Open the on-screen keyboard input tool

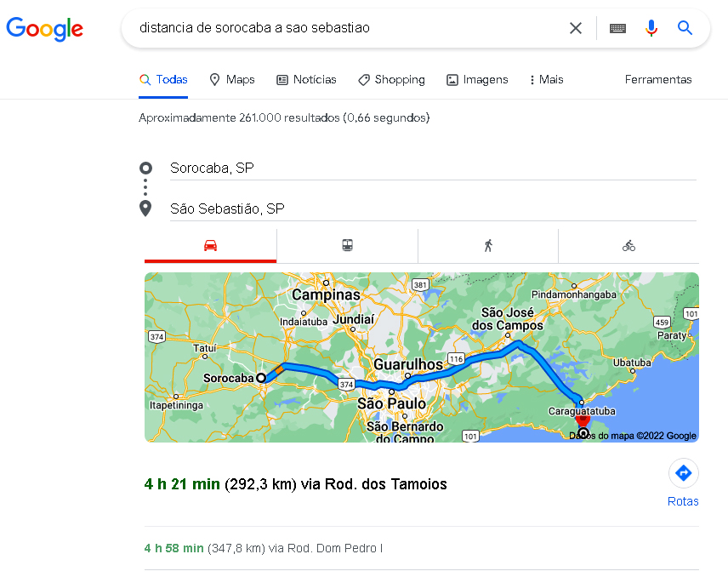pyautogui.click(x=617, y=28)
